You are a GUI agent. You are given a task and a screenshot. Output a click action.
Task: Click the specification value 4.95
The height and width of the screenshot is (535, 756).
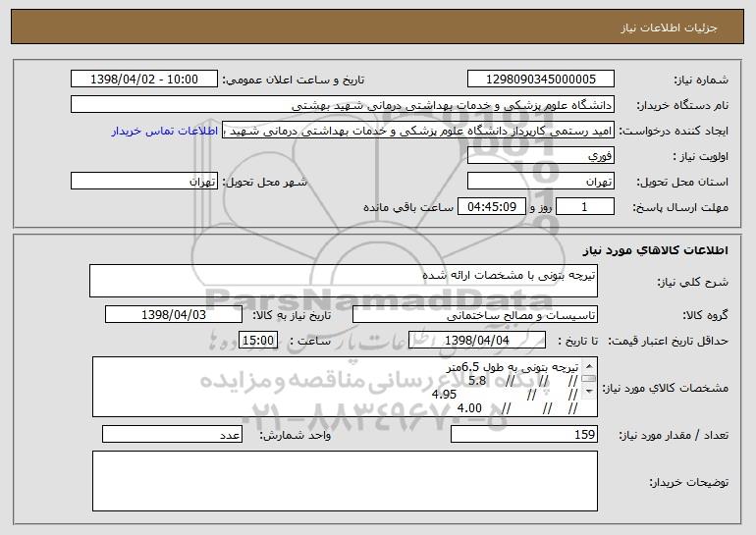click(x=444, y=395)
